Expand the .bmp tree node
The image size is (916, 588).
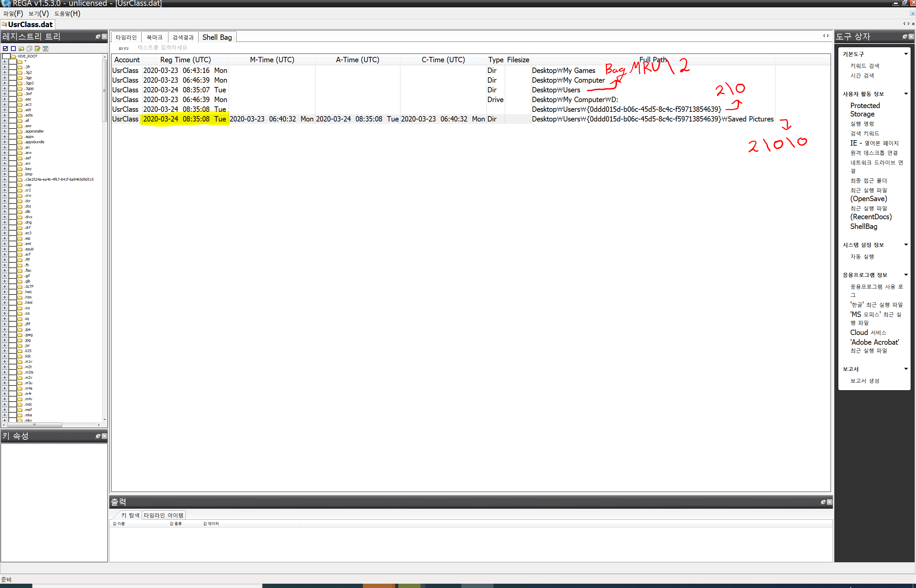[x=5, y=174]
